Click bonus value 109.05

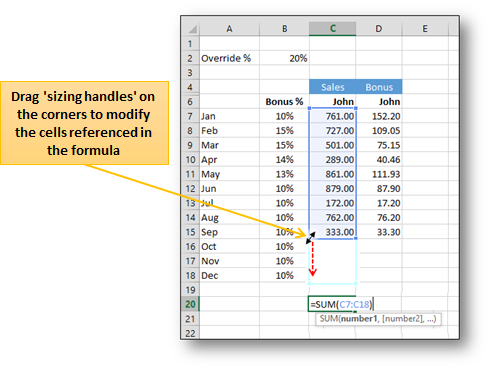pos(379,131)
